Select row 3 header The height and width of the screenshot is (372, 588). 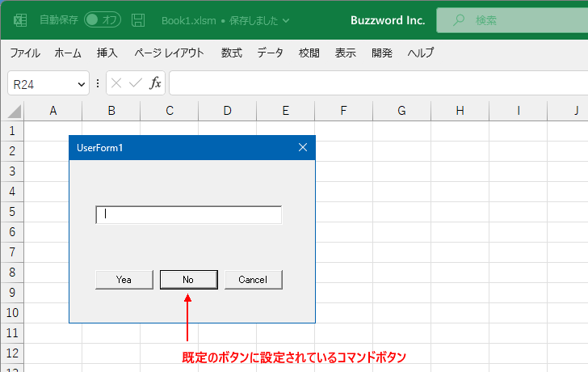pos(12,171)
